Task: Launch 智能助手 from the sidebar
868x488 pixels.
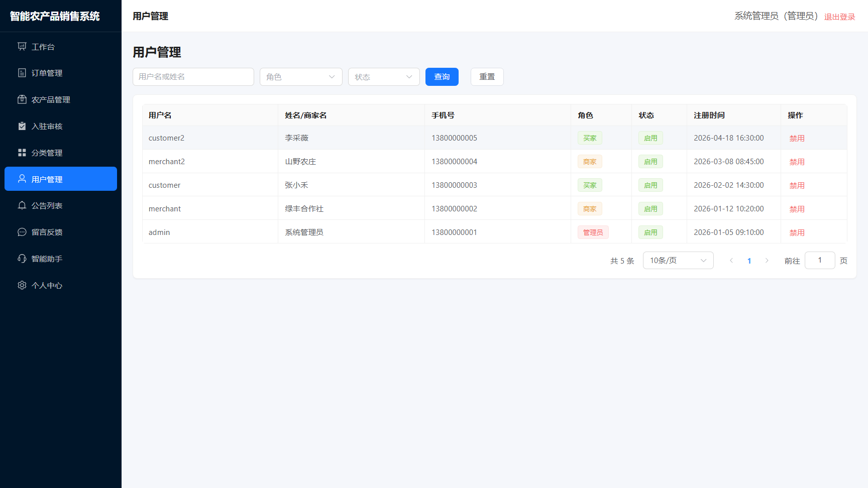Action: (x=61, y=259)
